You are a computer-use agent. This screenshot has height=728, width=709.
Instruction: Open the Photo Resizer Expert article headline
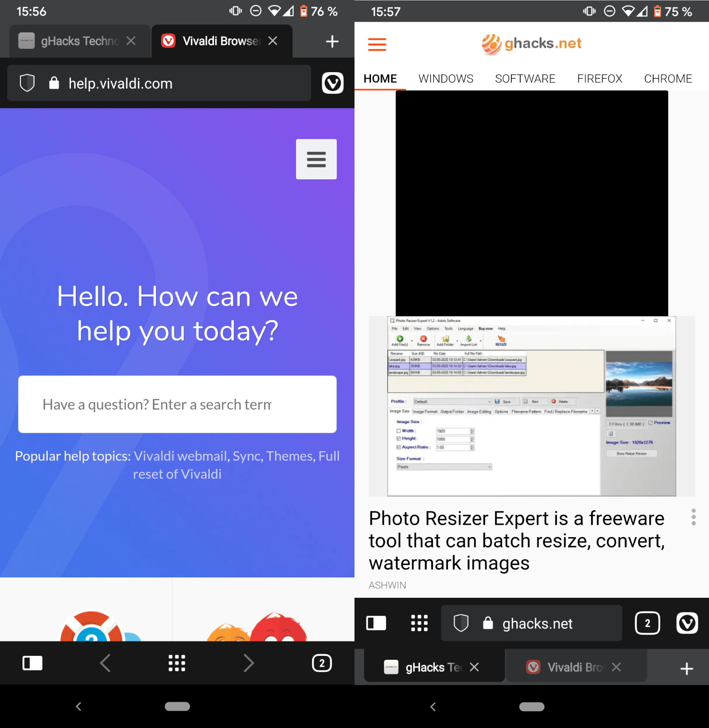tap(517, 541)
